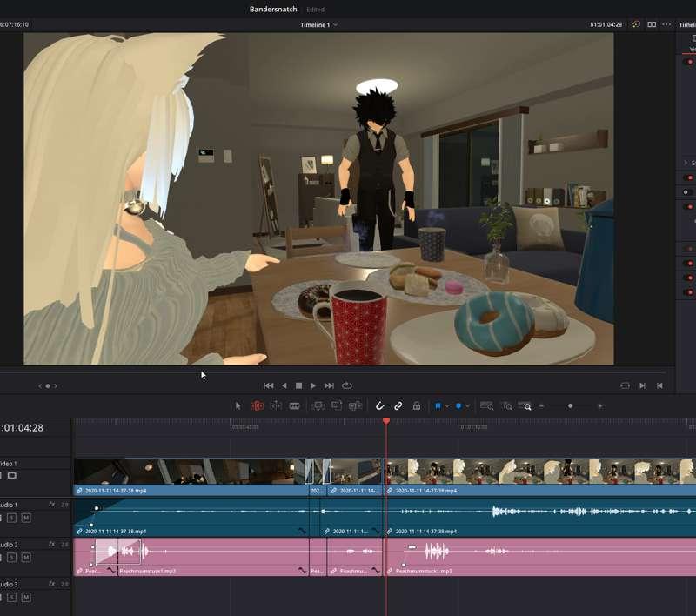This screenshot has height=616, width=696.
Task: Open the flag color dropdown arrow
Action: coord(447,406)
